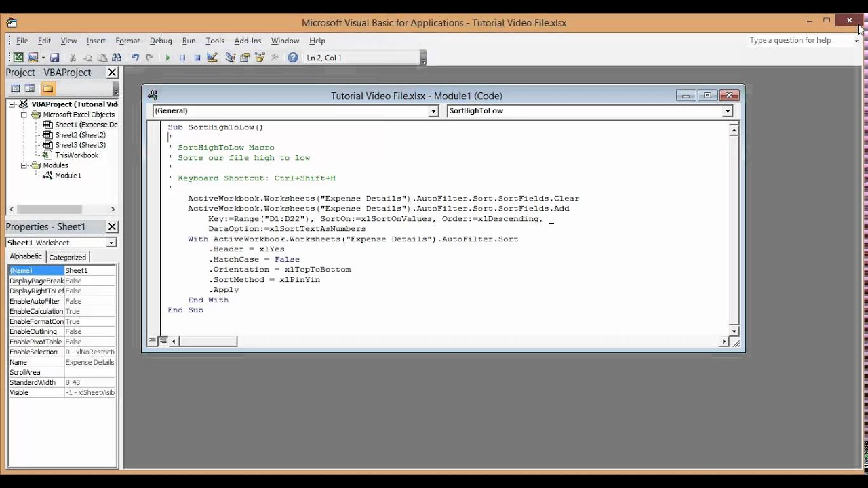Click the Reset stop icon

coord(197,58)
